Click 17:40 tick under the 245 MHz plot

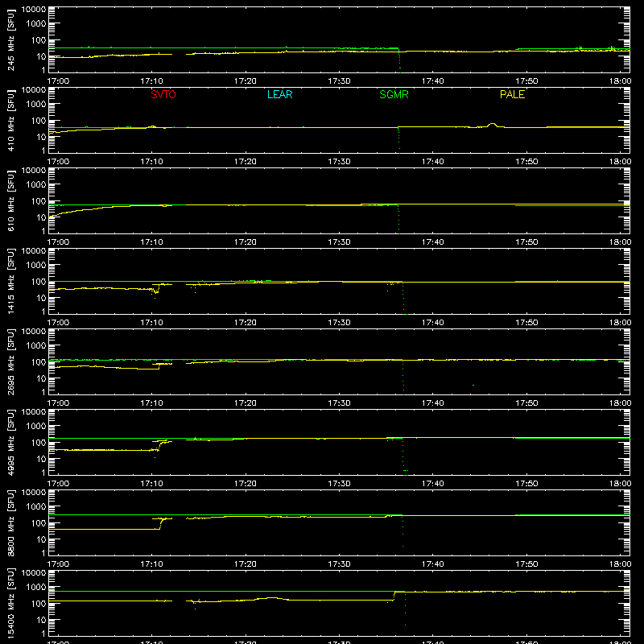pyautogui.click(x=432, y=81)
